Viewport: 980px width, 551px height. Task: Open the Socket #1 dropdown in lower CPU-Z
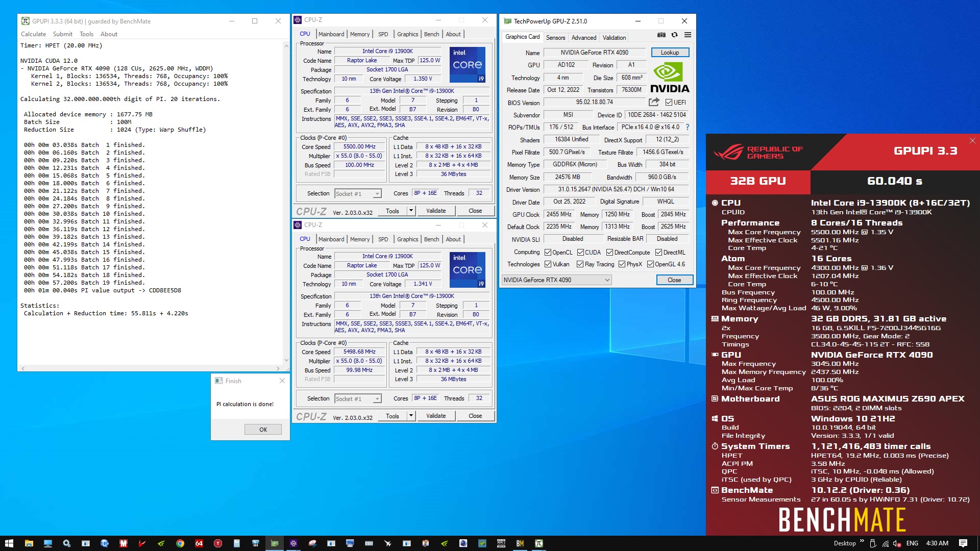pos(358,399)
